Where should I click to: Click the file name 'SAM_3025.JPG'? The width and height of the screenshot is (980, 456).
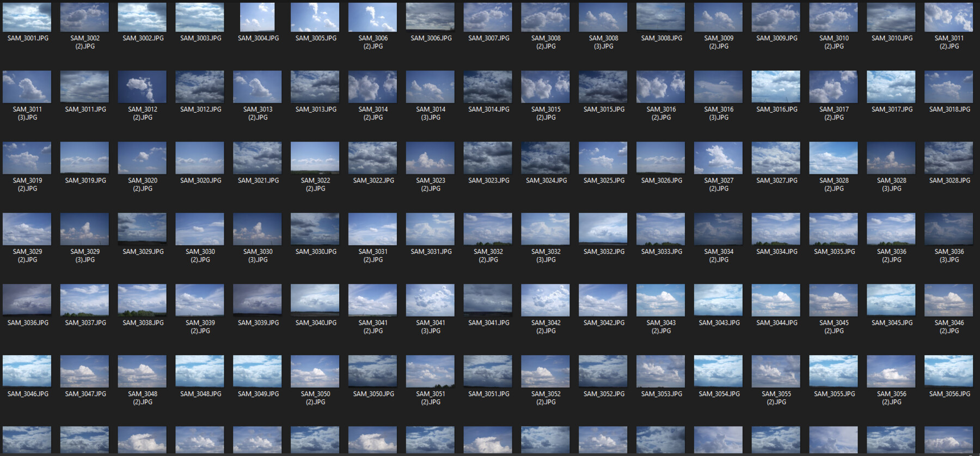604,180
